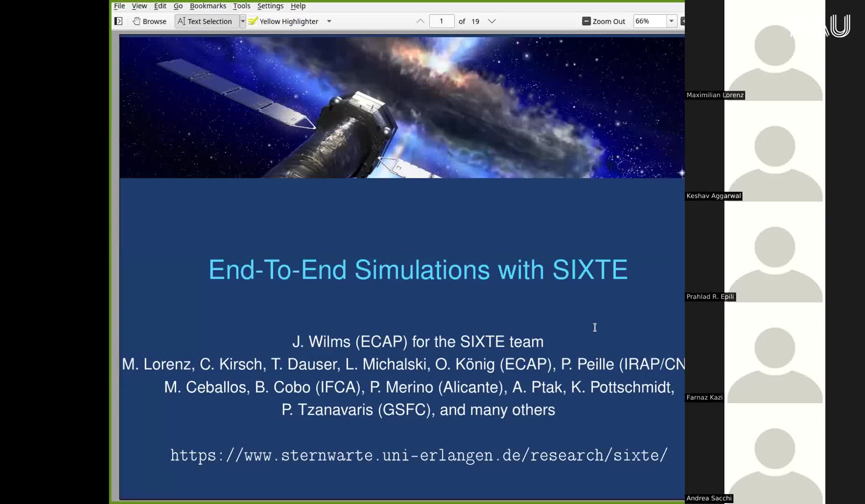Click the SIXTE research URL on the slide
865x504 pixels.
419,455
